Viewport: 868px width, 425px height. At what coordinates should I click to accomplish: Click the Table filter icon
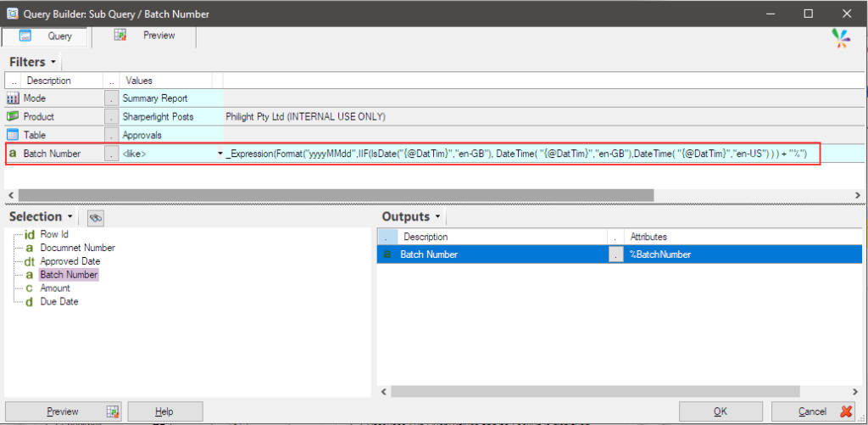tap(13, 135)
